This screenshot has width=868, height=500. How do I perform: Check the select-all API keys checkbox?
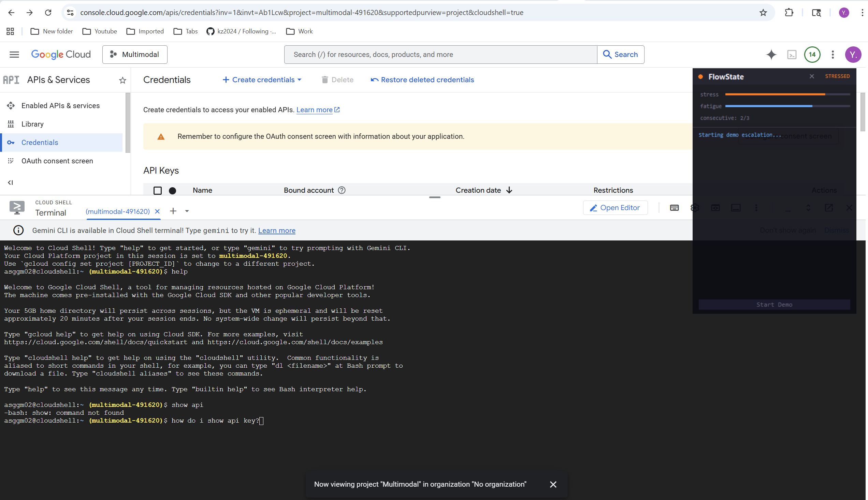pyautogui.click(x=157, y=191)
